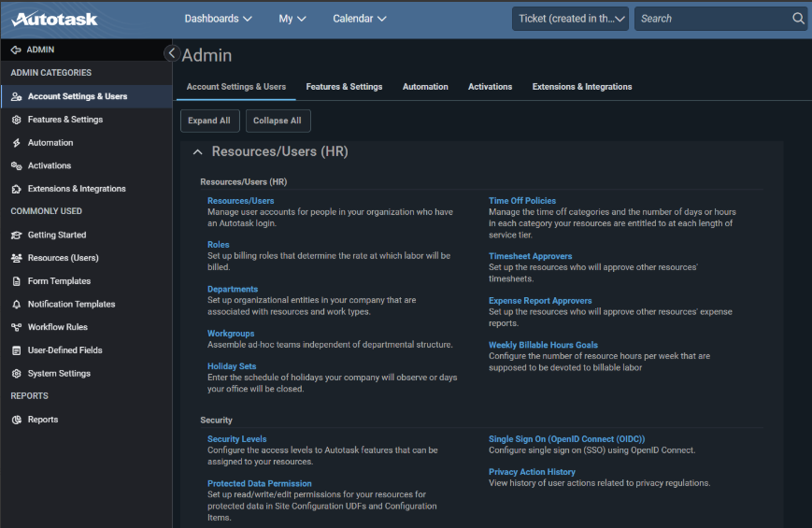Viewport: 812px width, 528px height.
Task: Open User-Defined Fields in the sidebar
Action: pyautogui.click(x=86, y=350)
